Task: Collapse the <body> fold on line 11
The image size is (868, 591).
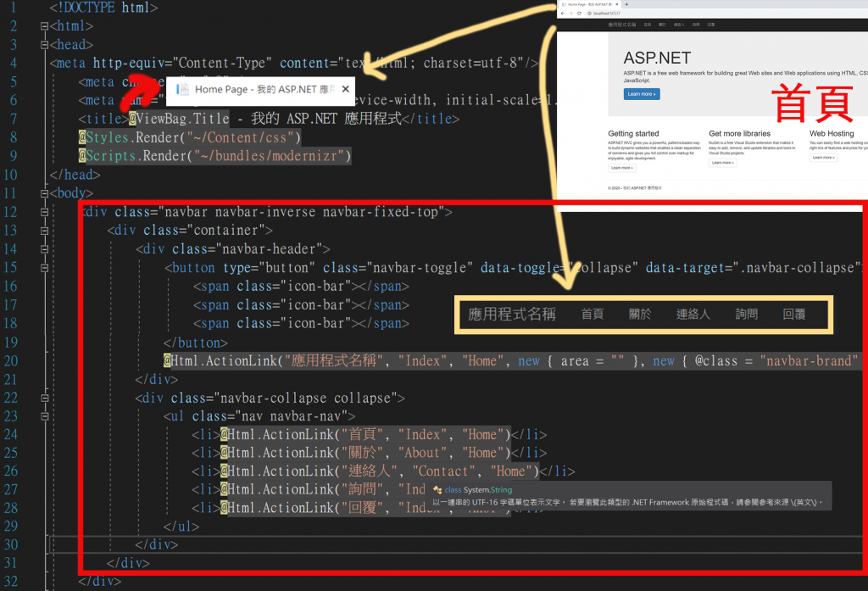Action: pos(44,193)
